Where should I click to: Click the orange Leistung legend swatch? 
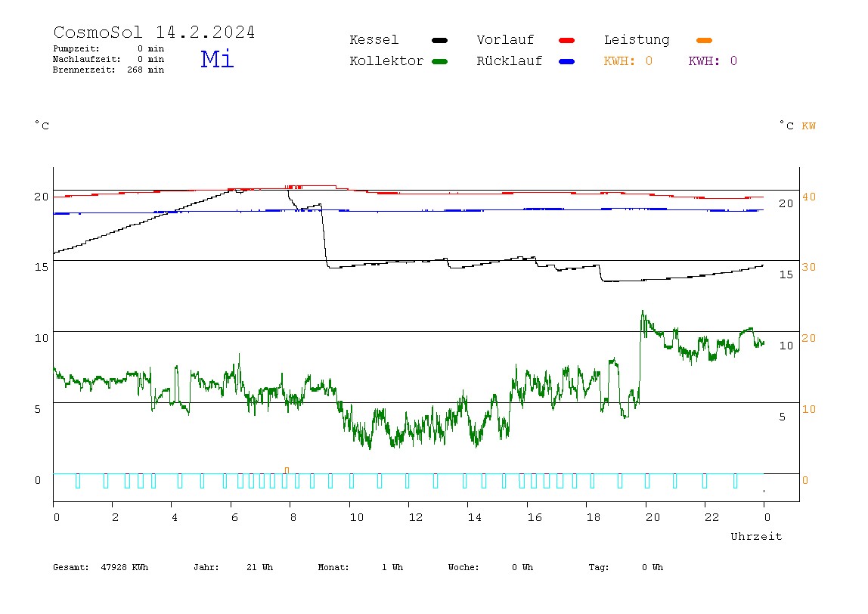point(704,40)
